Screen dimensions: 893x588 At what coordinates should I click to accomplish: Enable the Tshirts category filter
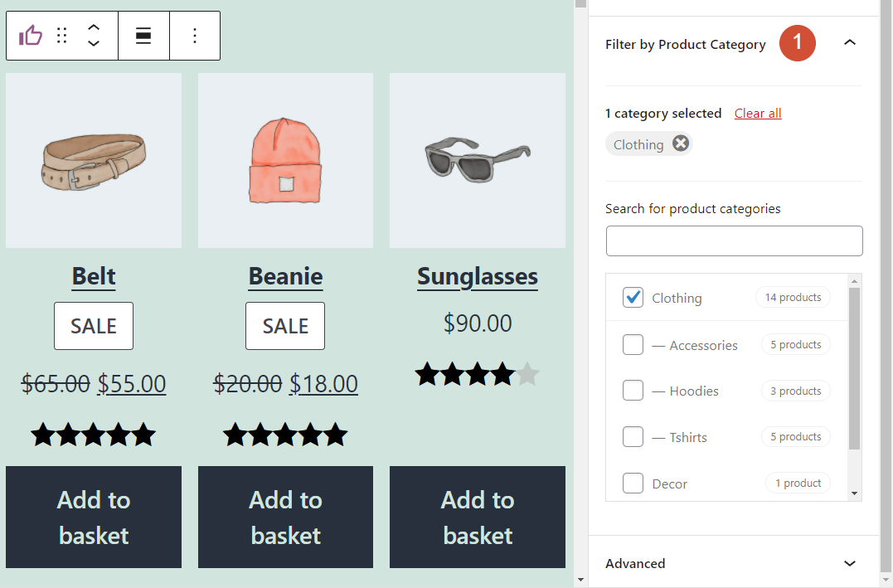tap(633, 437)
